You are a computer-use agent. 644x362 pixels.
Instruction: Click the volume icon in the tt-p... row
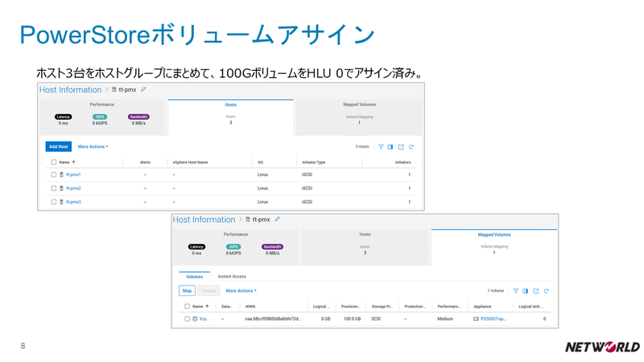pyautogui.click(x=195, y=319)
